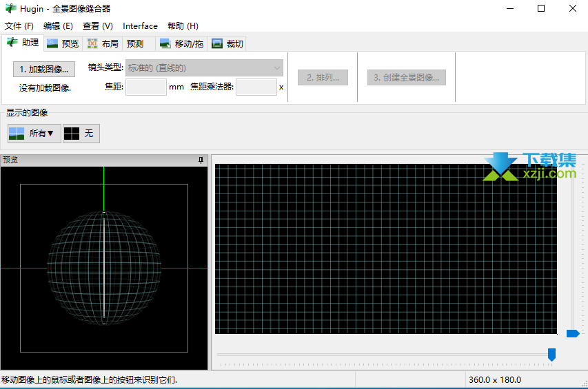Open the 裁切 (Crop) tab
The height and width of the screenshot is (389, 588).
click(x=228, y=44)
